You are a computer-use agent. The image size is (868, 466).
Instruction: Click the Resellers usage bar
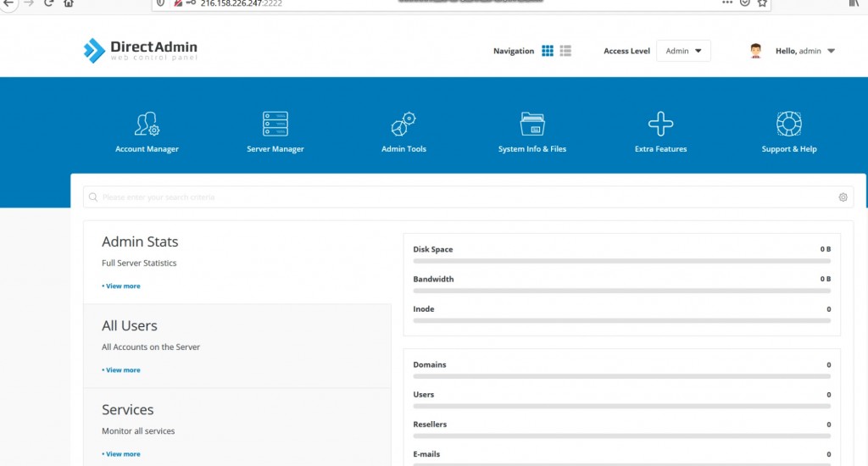pos(621,436)
